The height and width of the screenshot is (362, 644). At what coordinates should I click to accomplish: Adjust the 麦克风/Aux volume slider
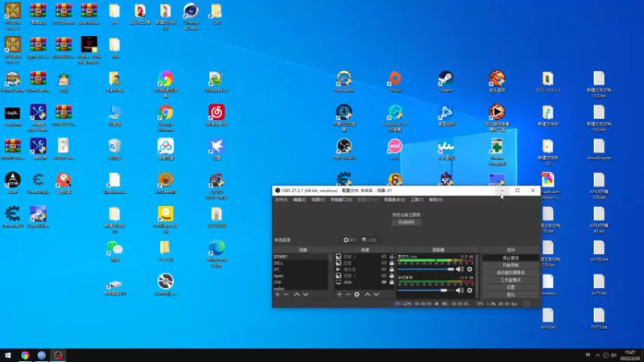[x=426, y=269]
